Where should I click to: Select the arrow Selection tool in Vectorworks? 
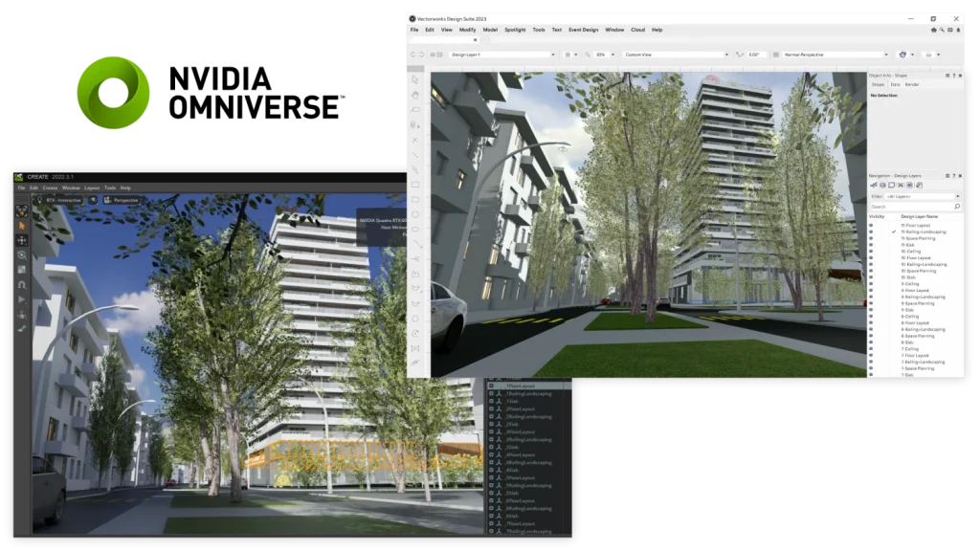(x=415, y=80)
